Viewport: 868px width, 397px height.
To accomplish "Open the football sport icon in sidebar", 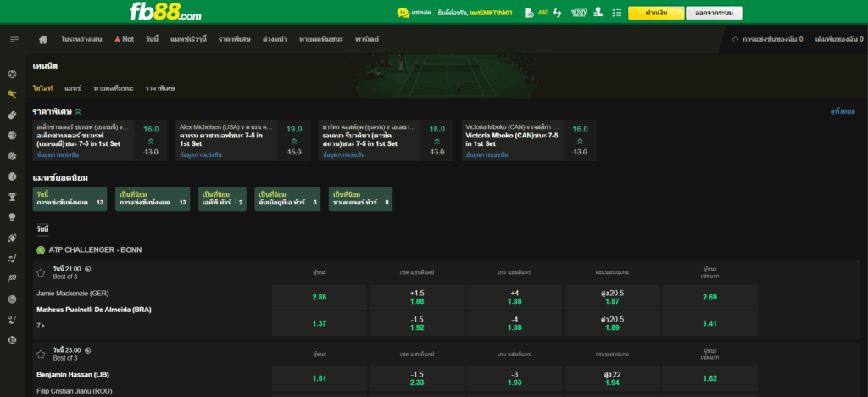I will pos(12,74).
